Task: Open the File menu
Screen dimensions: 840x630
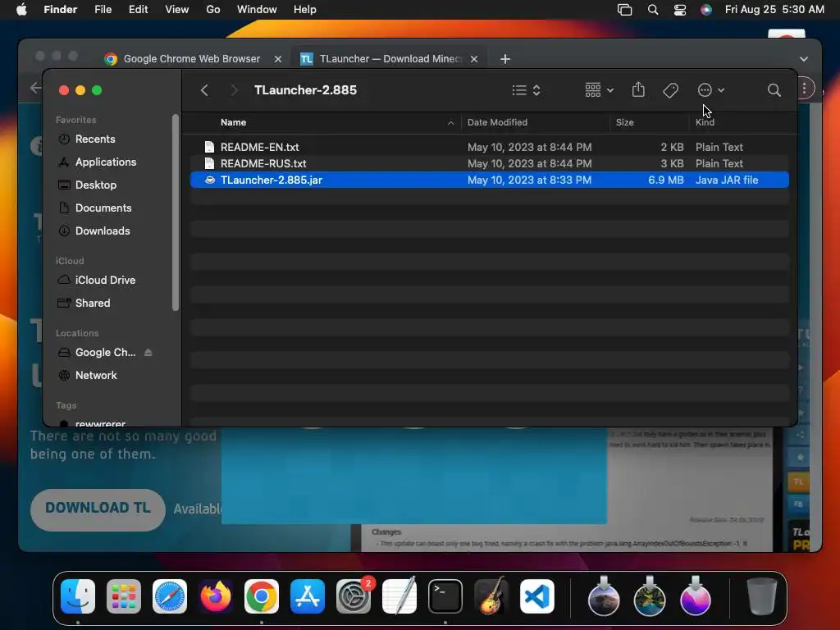Action: (103, 9)
